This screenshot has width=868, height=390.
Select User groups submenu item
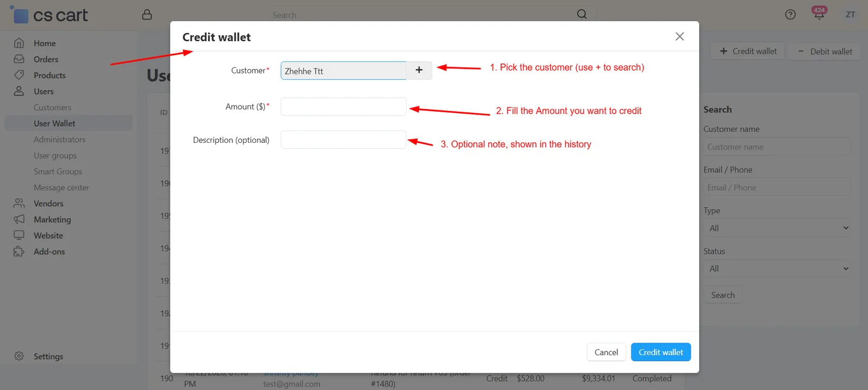point(55,155)
